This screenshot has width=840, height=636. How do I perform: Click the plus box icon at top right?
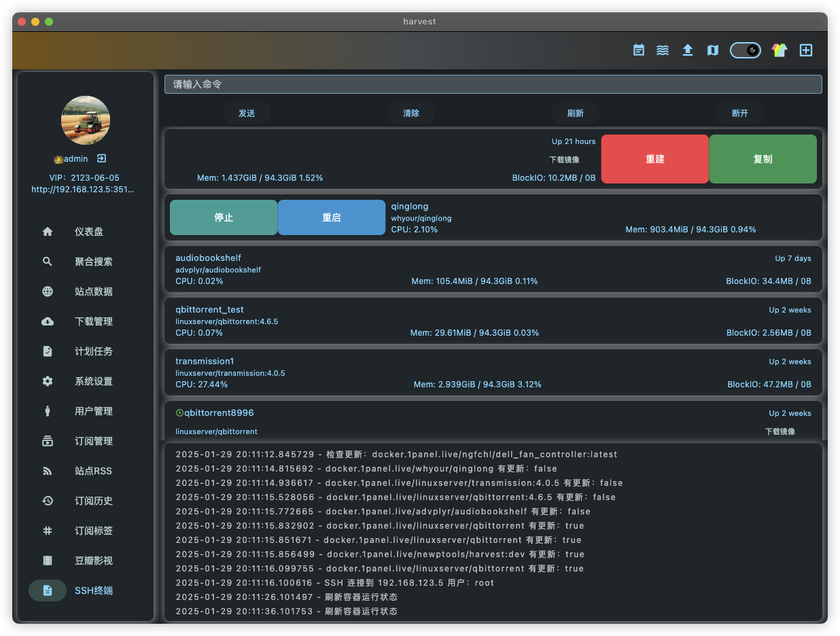point(806,50)
